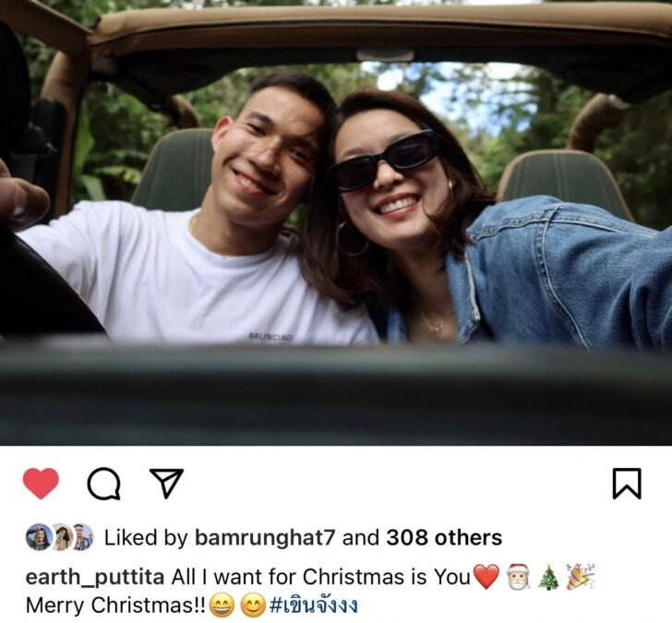The height and width of the screenshot is (623, 672).
Task: View the 308 others who liked
Action: [444, 537]
